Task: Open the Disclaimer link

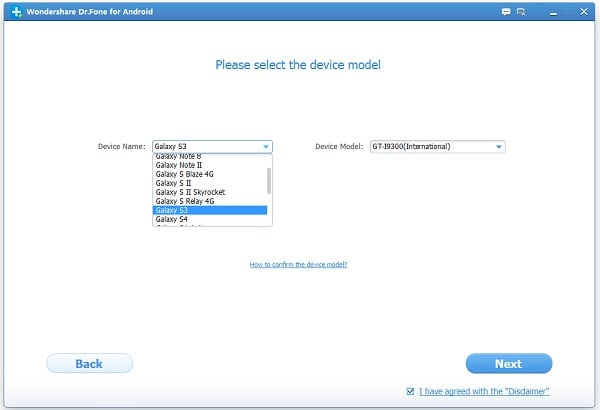Action: click(x=484, y=391)
